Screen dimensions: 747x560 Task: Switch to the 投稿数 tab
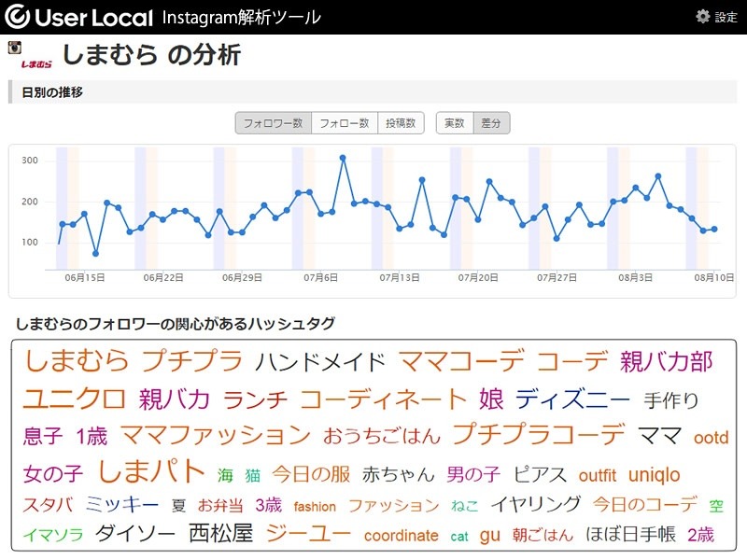pyautogui.click(x=401, y=123)
